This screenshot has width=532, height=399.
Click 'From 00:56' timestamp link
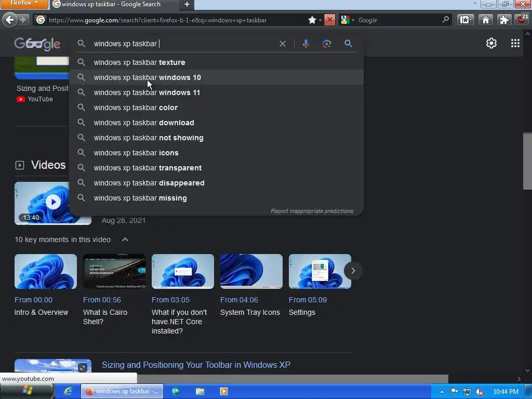tap(102, 300)
